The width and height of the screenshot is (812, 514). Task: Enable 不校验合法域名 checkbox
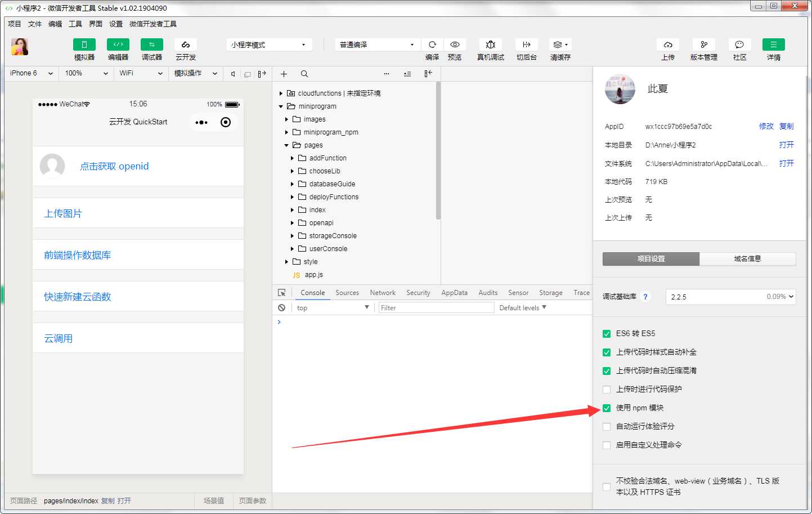pyautogui.click(x=607, y=487)
